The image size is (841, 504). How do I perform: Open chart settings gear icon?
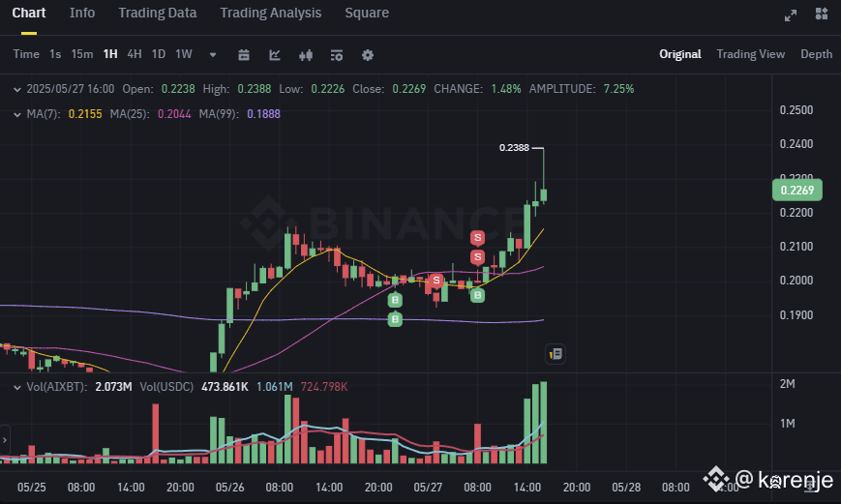[x=368, y=55]
